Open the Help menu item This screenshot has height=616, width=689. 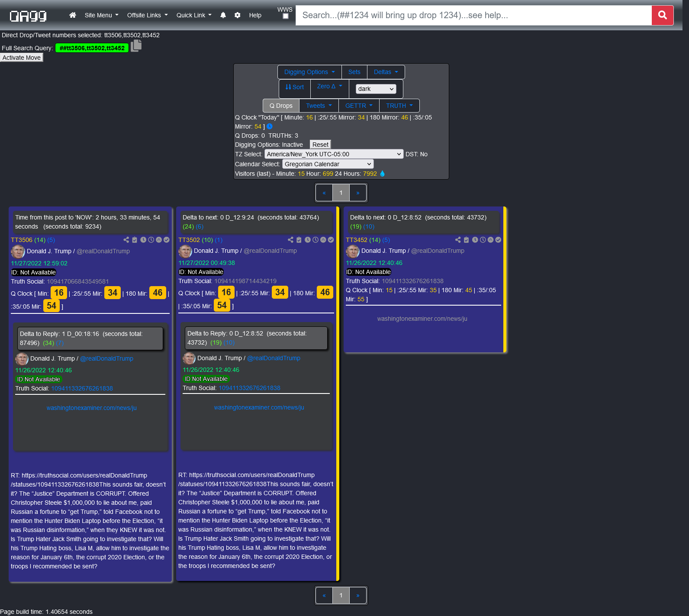[255, 15]
